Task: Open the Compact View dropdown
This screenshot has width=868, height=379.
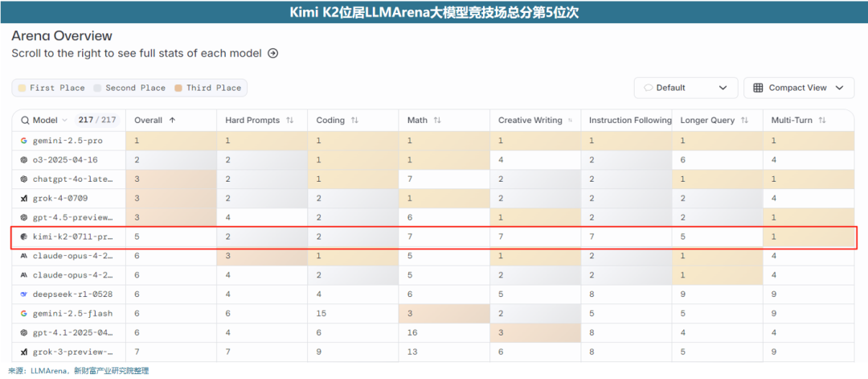Action: (x=799, y=88)
